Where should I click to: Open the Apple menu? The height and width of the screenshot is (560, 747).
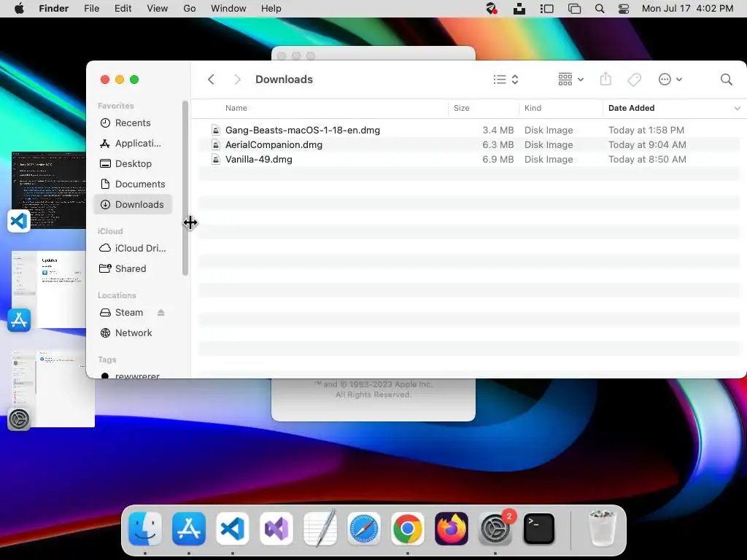tap(19, 9)
